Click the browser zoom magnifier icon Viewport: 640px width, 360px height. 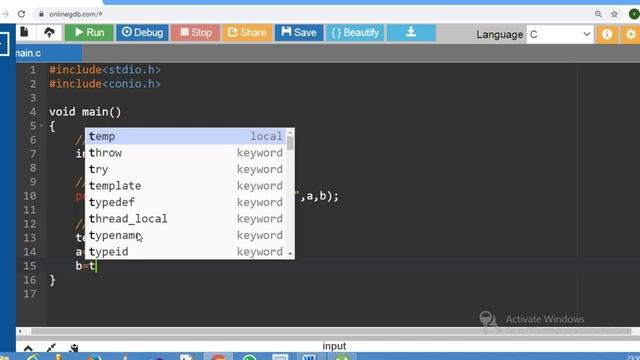pos(598,14)
